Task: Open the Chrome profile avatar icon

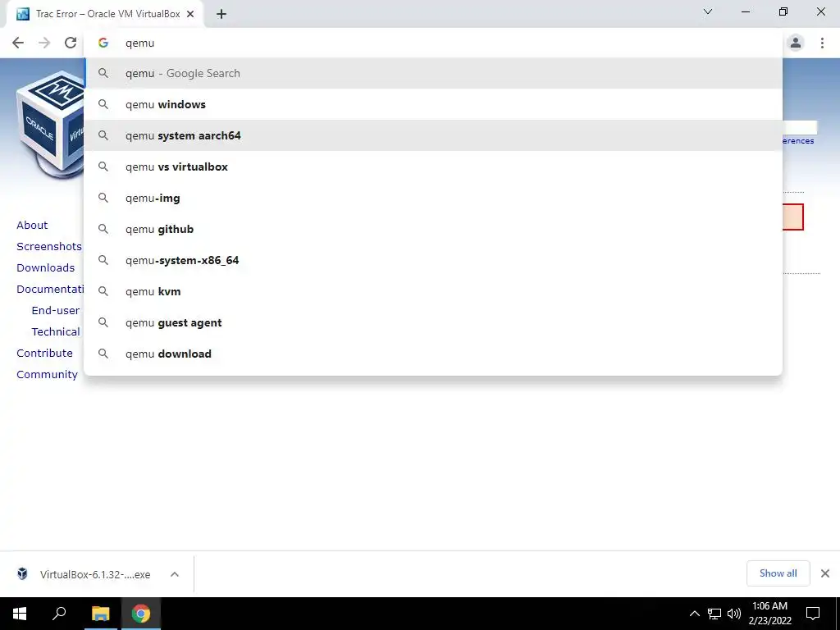Action: tap(796, 43)
